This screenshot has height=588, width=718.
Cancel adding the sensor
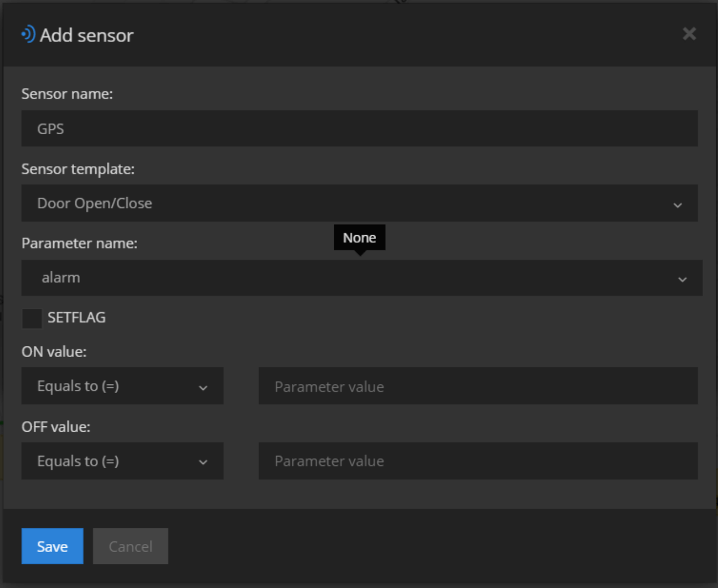[x=131, y=546]
